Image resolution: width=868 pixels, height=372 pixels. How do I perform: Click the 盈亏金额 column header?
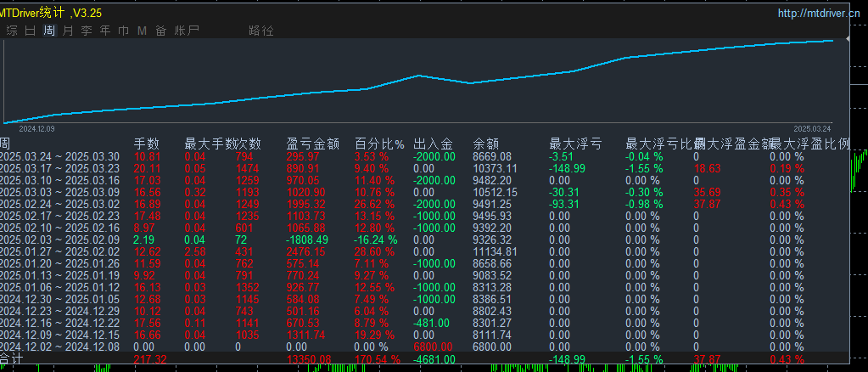click(x=313, y=144)
